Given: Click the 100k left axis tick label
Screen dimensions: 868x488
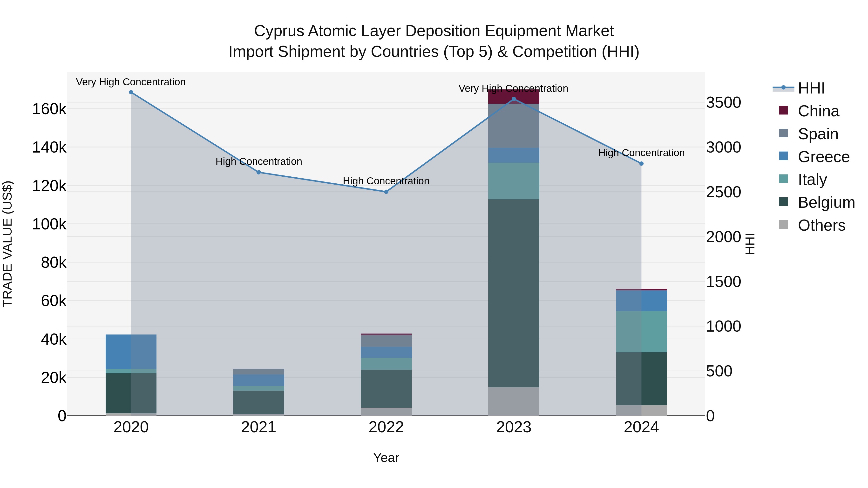Looking at the screenshot, I should click(49, 224).
